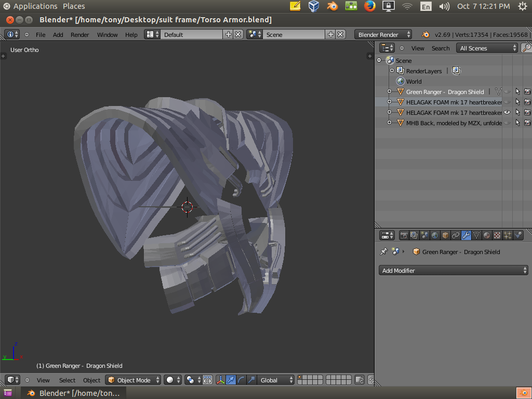Click the add screen layout plus icon
This screenshot has width=532, height=399.
click(x=229, y=34)
